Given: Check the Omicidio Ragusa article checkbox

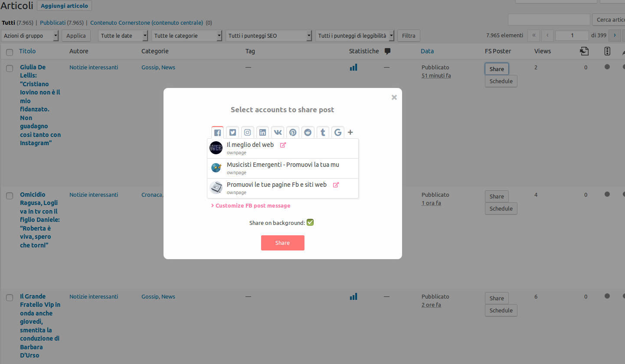Looking at the screenshot, I should pos(10,195).
